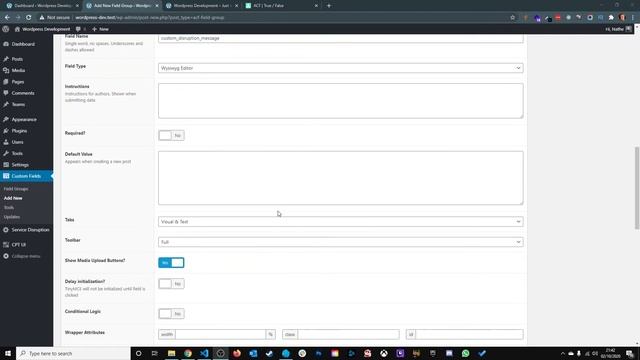The height and width of the screenshot is (360, 640).
Task: Click the Windows taskbar search box
Action: coord(73,353)
